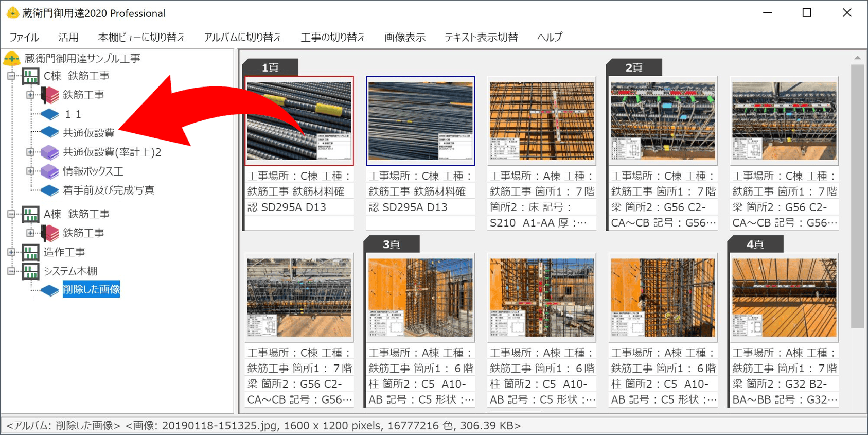This screenshot has width=868, height=435.
Task: Click テキスト表示切替 in the menu bar
Action: point(481,37)
